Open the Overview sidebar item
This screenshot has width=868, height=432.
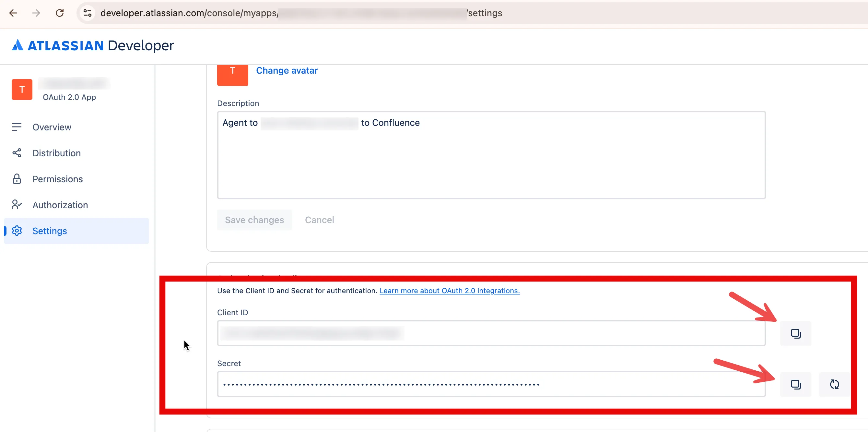tap(76, 127)
